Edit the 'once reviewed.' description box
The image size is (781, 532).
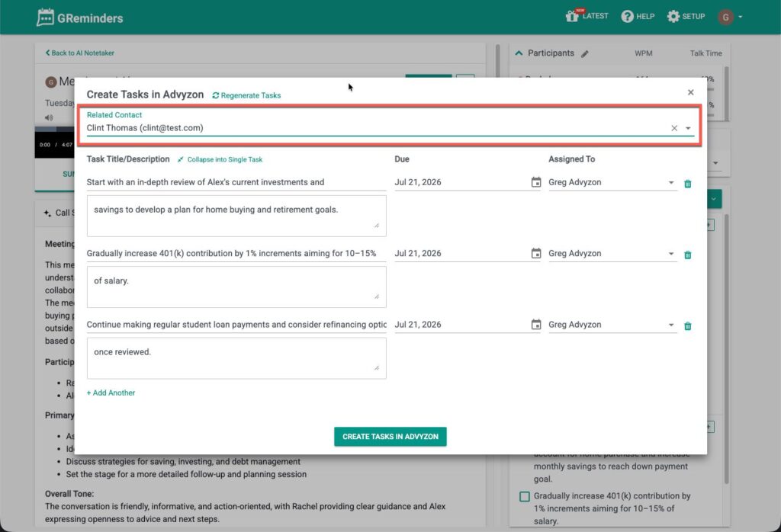click(236, 357)
